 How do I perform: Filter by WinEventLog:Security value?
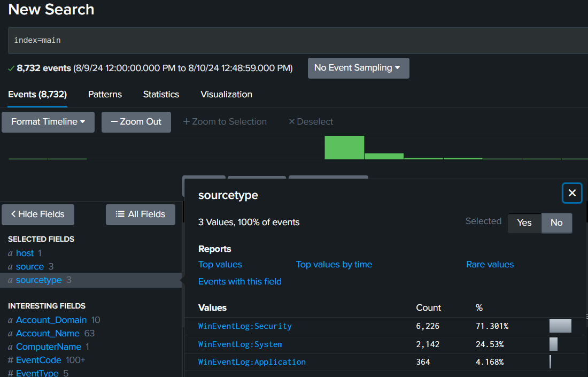245,326
